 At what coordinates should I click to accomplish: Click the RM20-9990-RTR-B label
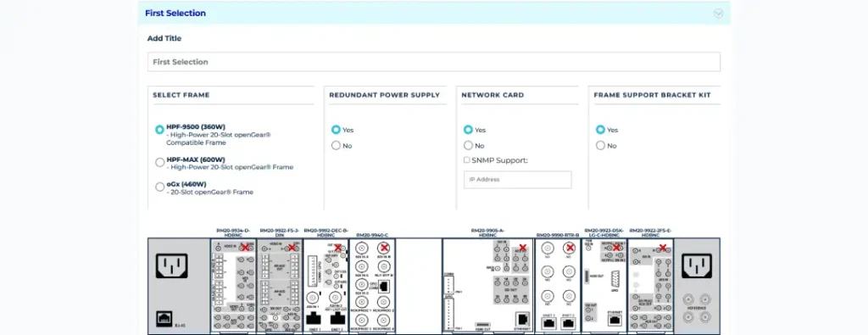(x=558, y=235)
